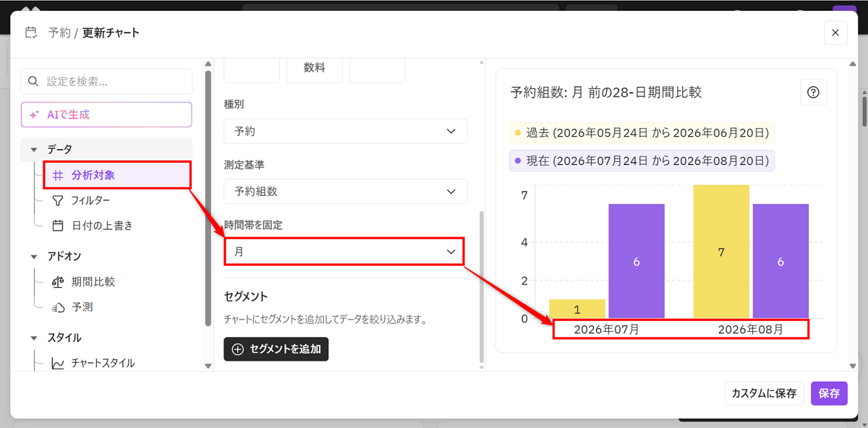Click the sparkle icon in AIで生成
Screen dimensions: 868x428
tap(34, 114)
